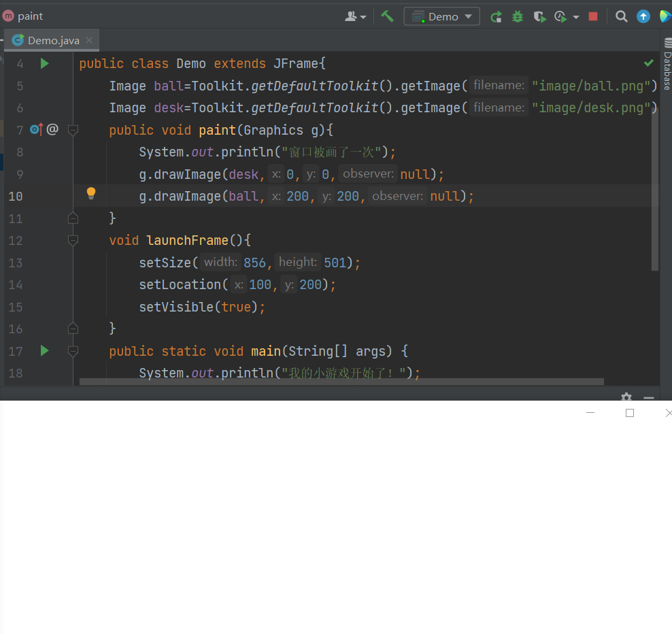
Task: Click the "JFrame" class name on line 4
Action: [x=296, y=63]
